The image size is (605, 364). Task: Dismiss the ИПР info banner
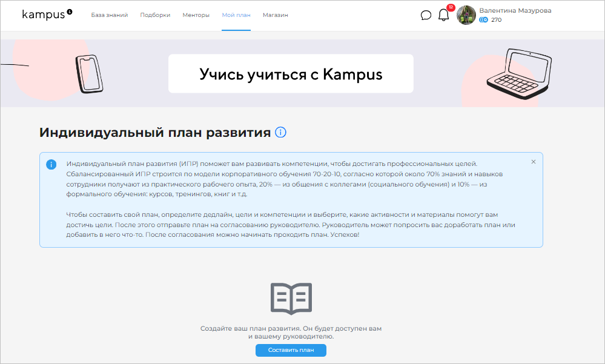pyautogui.click(x=533, y=162)
